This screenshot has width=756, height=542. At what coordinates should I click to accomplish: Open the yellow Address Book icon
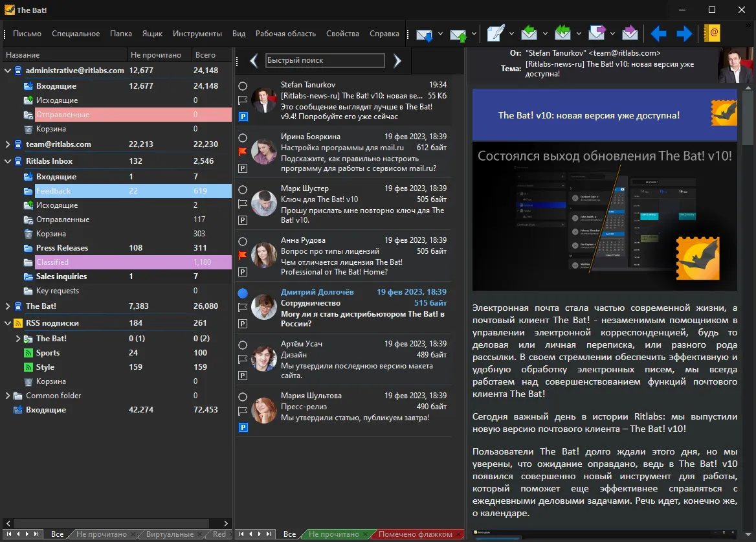(712, 33)
